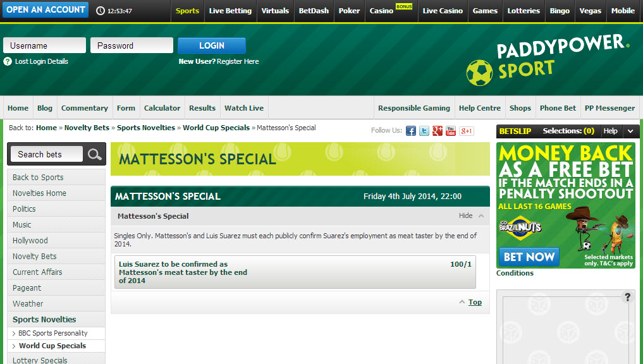
Task: Click the question mark beside Lost Login Details
Action: pyautogui.click(x=8, y=61)
